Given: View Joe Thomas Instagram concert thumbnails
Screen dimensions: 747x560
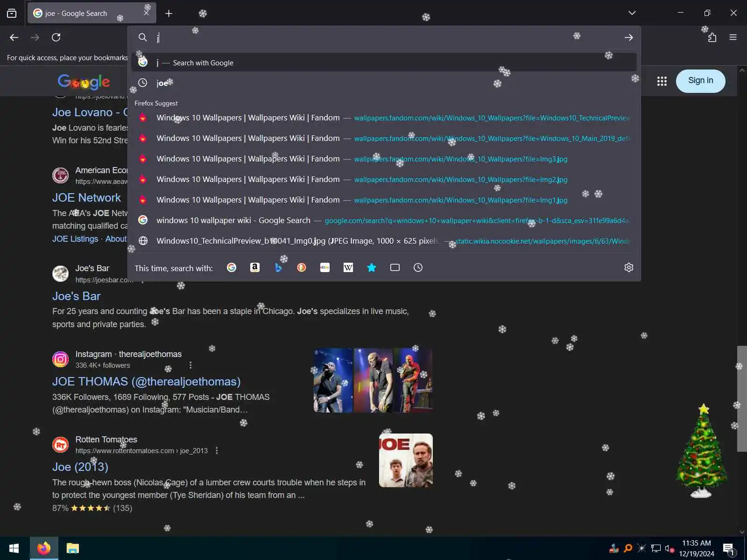Looking at the screenshot, I should (x=373, y=380).
